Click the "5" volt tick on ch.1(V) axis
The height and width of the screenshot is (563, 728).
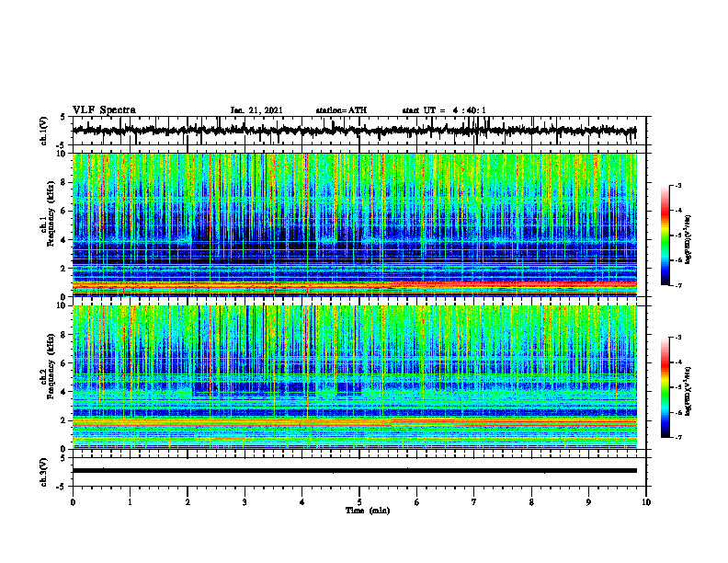[x=63, y=118]
